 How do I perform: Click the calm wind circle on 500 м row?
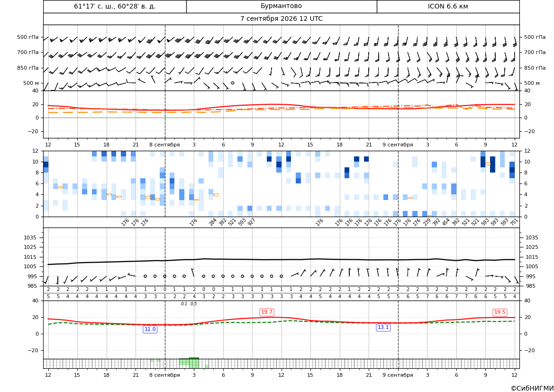tap(233, 83)
